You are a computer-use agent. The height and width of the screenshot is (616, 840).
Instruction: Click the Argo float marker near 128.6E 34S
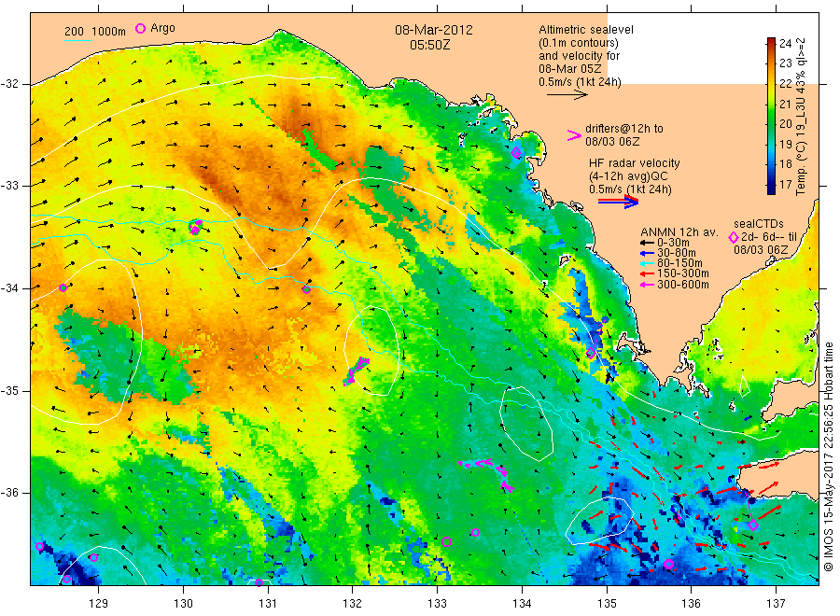pos(63,287)
